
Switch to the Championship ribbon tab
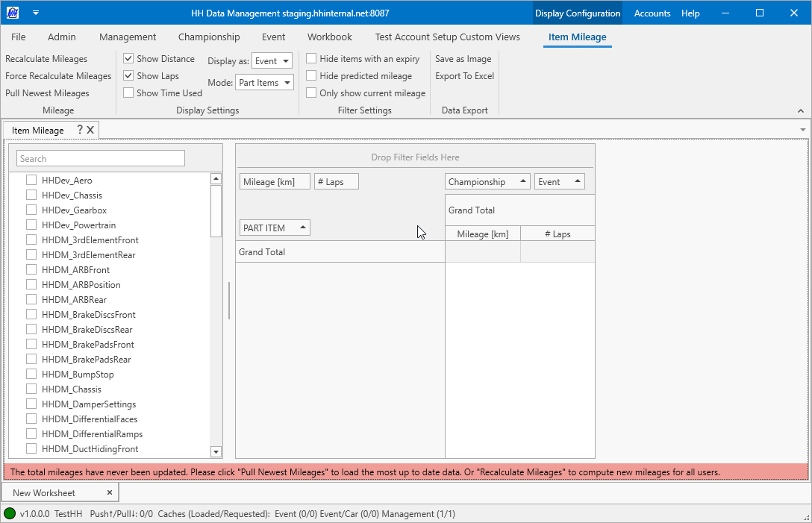tap(209, 37)
